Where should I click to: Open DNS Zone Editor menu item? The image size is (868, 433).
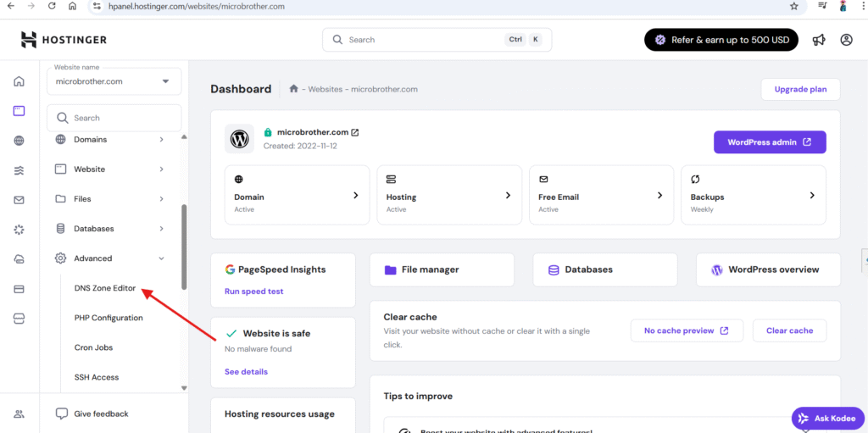coord(105,288)
